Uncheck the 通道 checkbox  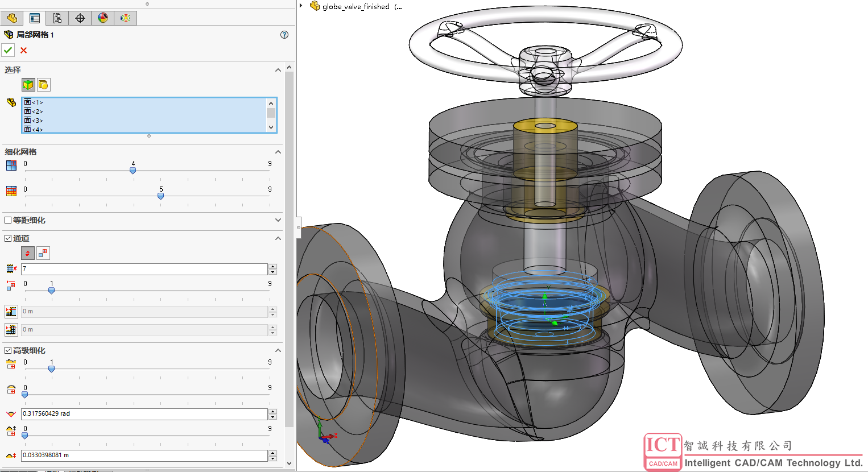coord(8,238)
